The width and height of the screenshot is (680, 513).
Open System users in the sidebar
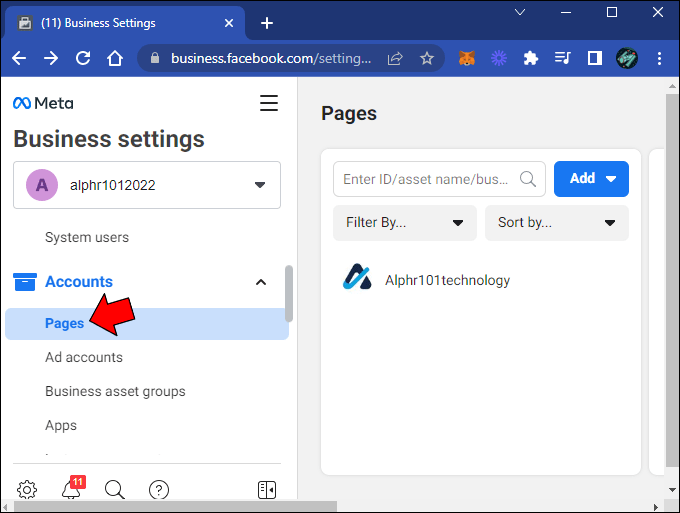point(87,237)
